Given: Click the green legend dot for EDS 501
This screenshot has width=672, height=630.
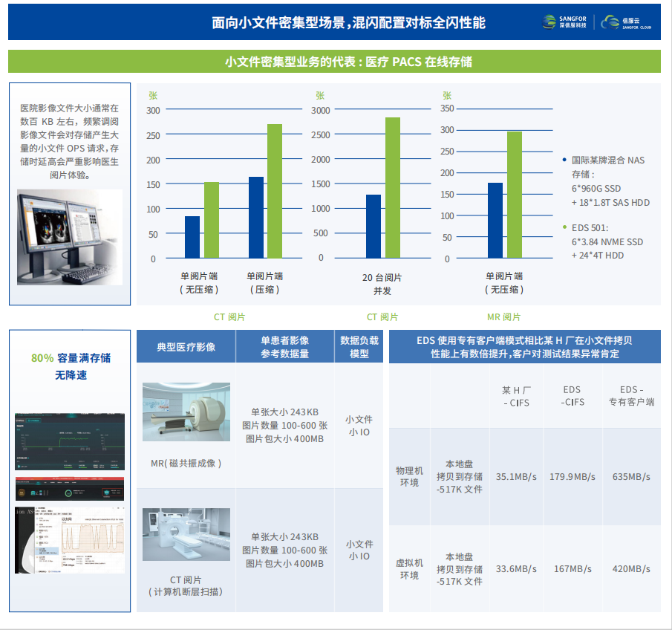Looking at the screenshot, I should click(564, 228).
